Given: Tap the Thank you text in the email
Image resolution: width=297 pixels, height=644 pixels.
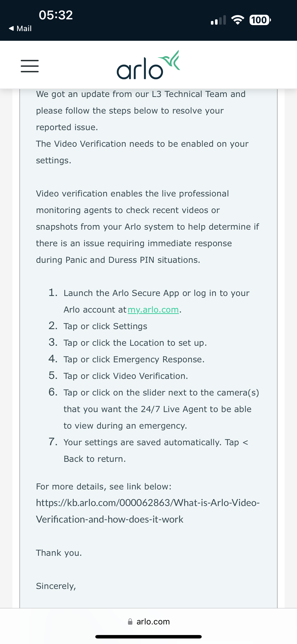Looking at the screenshot, I should [59, 553].
